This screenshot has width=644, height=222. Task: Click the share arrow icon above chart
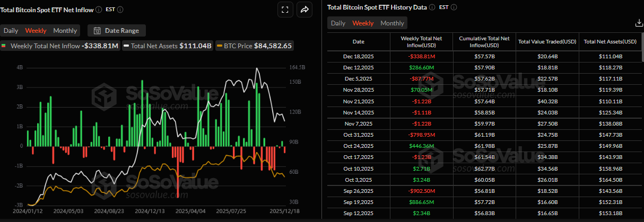(305, 10)
